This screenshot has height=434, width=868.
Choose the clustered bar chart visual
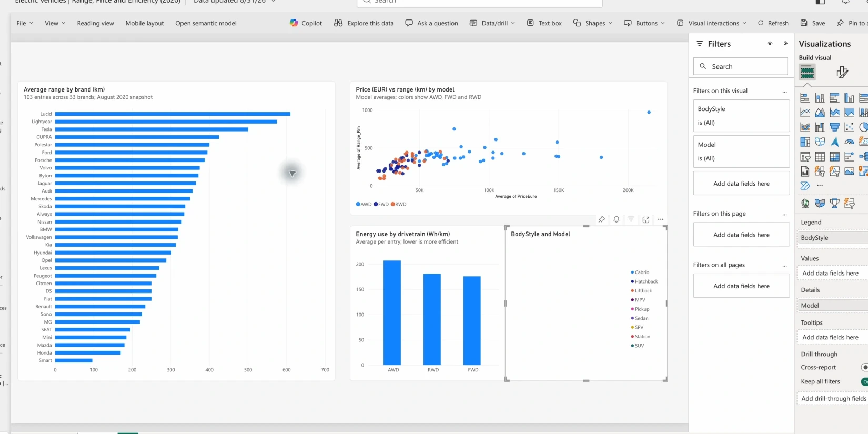[x=834, y=98]
